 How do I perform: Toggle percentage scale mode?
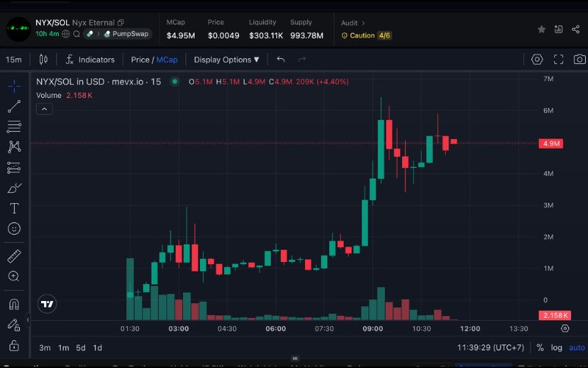(x=540, y=347)
